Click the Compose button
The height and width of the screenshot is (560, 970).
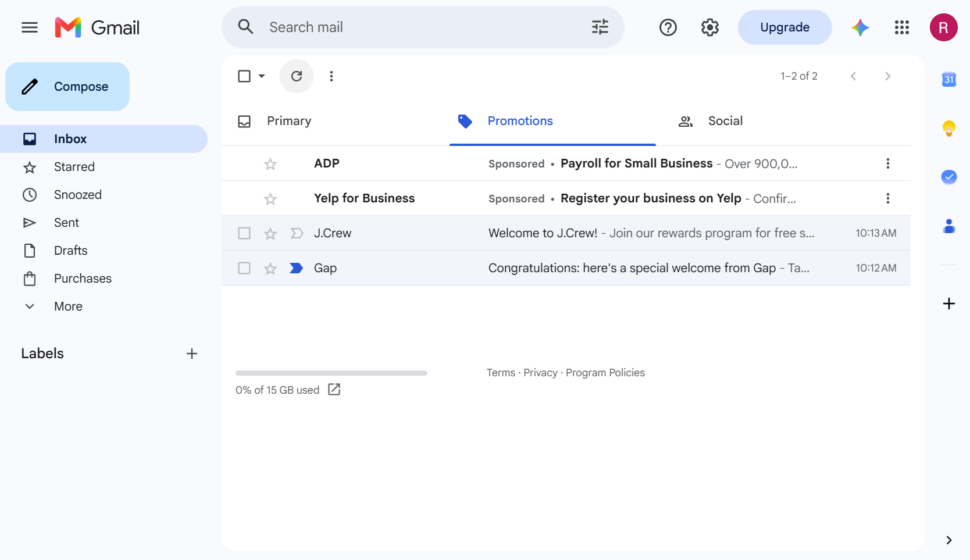coord(67,87)
